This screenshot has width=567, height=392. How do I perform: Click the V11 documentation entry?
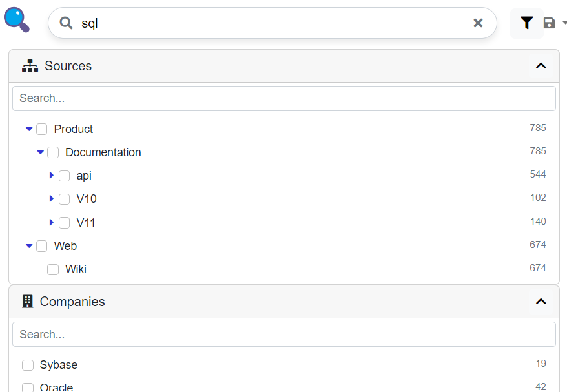pyautogui.click(x=86, y=222)
